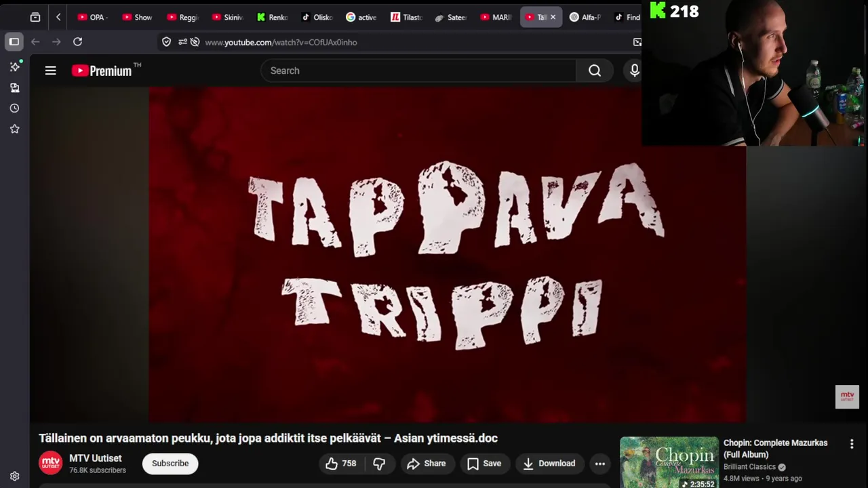Click the tracking-blocked eye icon in address bar
The width and height of the screenshot is (868, 488).
pos(195,42)
